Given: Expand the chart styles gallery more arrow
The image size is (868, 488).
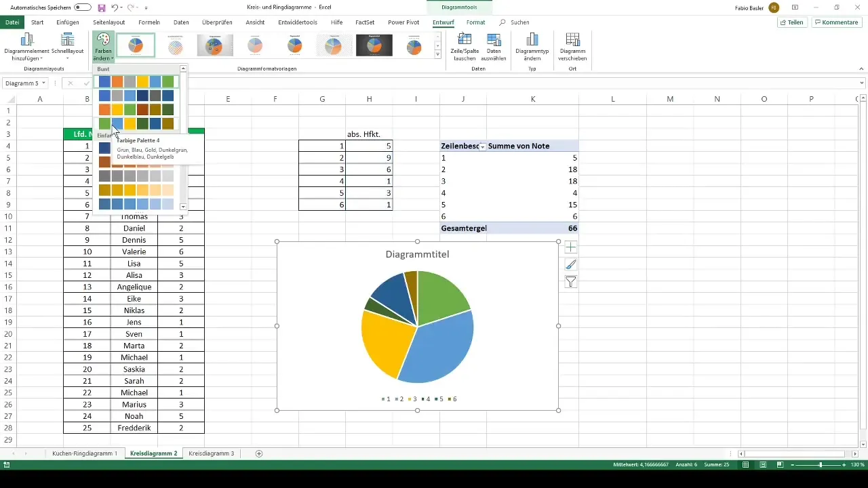Looking at the screenshot, I should click(438, 56).
